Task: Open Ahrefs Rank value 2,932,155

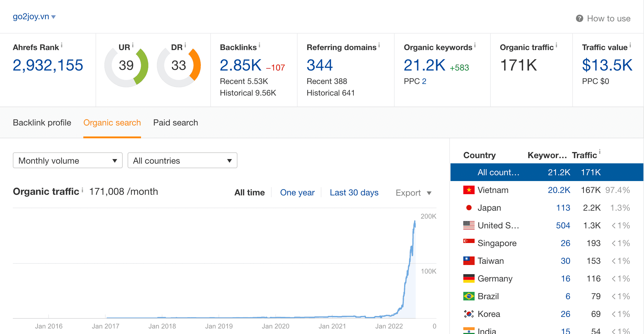Action: coord(48,65)
